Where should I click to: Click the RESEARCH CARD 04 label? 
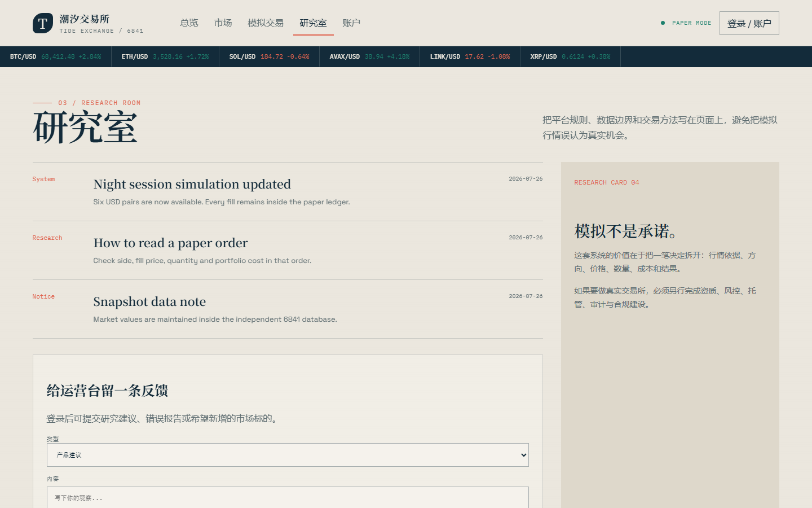point(607,182)
